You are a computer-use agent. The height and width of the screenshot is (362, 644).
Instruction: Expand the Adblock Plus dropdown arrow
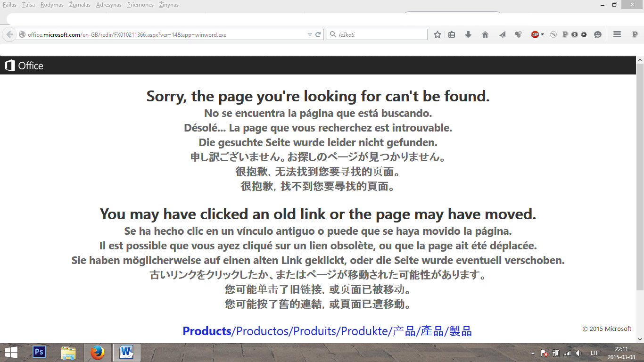point(543,34)
